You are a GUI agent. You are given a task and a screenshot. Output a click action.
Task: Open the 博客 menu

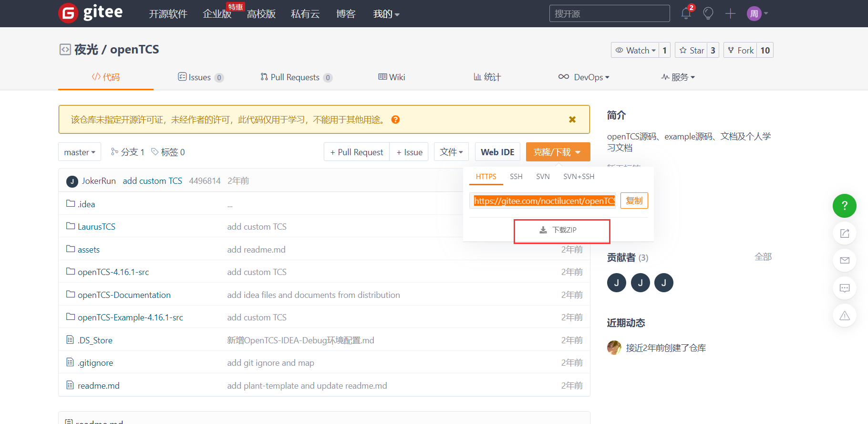[346, 14]
